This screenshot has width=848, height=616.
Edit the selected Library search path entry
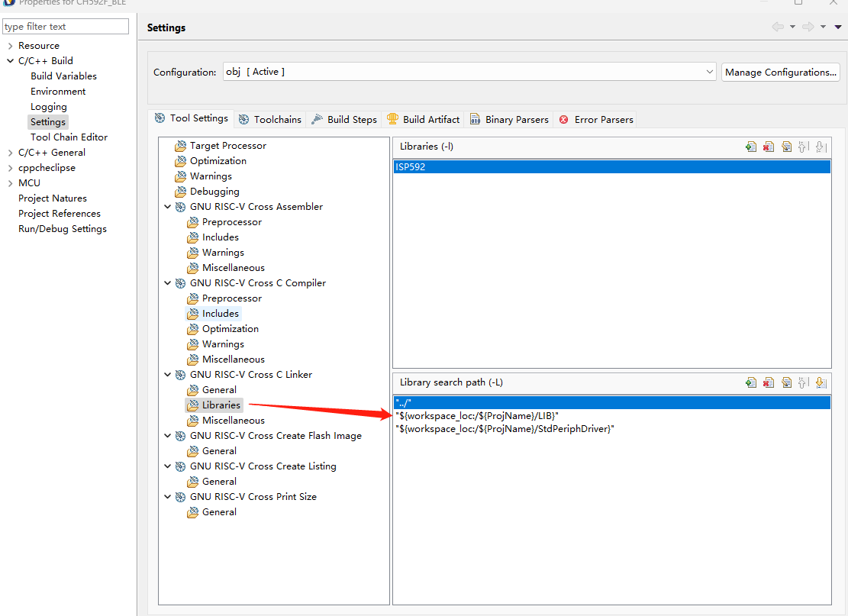click(786, 382)
